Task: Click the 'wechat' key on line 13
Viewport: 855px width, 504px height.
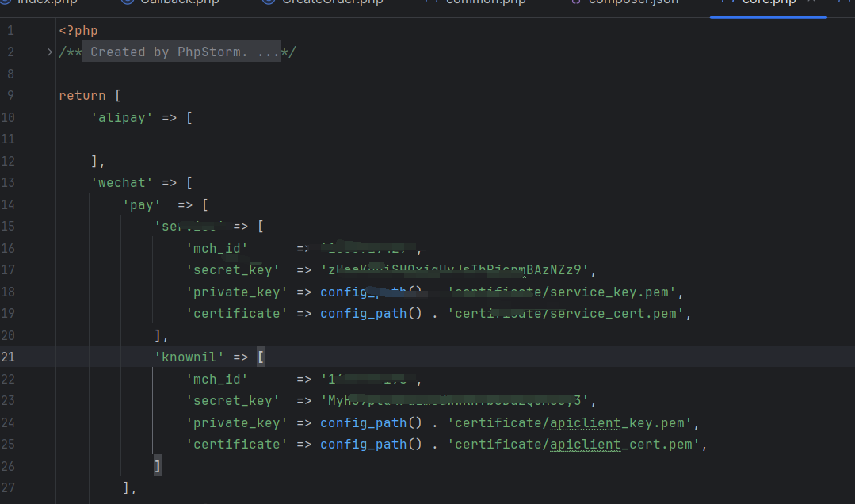Action: pos(121,182)
